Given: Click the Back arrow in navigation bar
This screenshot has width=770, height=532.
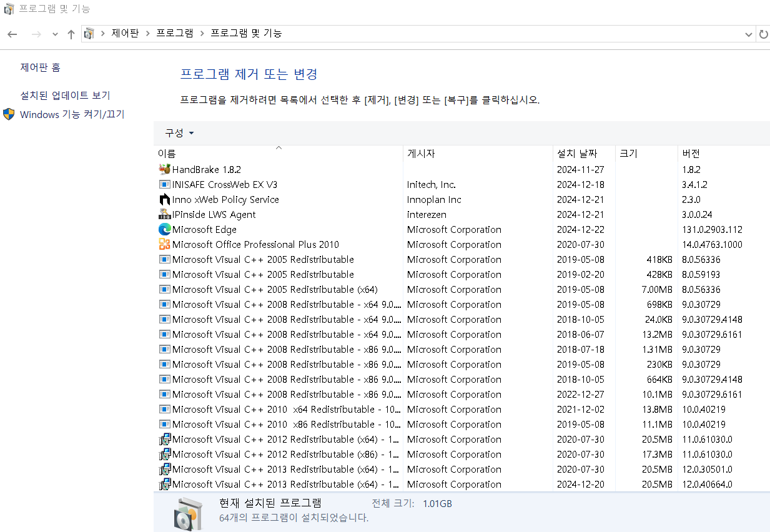Looking at the screenshot, I should pos(12,34).
